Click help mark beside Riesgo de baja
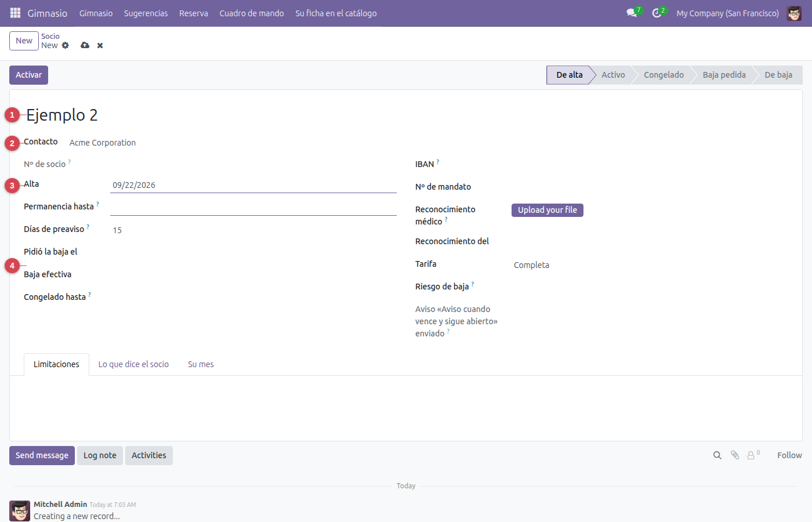The width and height of the screenshot is (812, 522). (x=473, y=284)
